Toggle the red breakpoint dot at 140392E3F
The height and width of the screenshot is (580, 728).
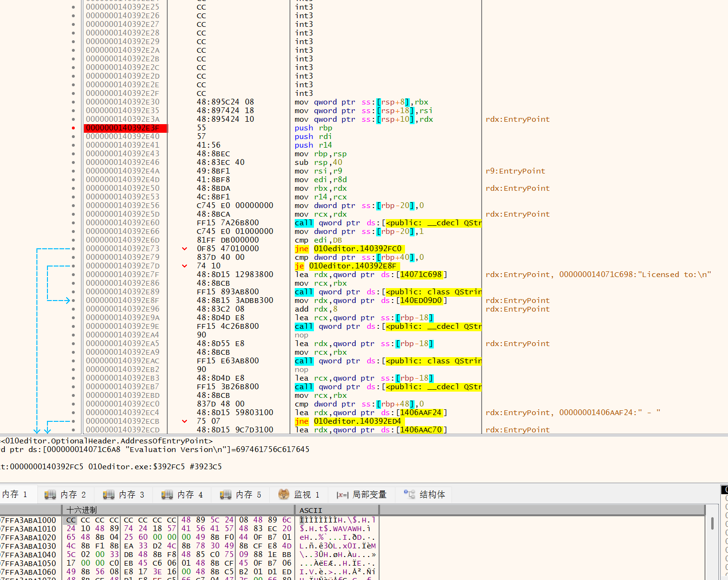[73, 128]
